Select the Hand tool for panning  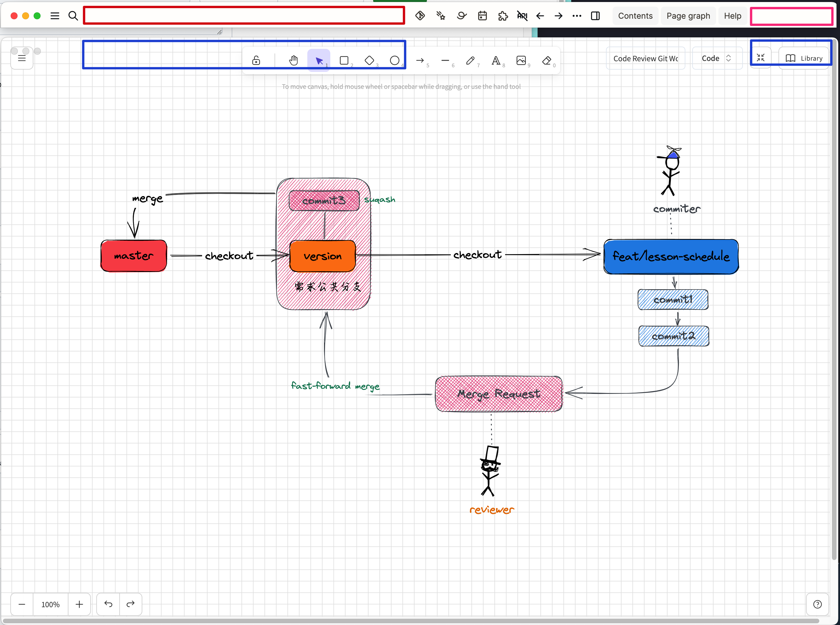294,60
